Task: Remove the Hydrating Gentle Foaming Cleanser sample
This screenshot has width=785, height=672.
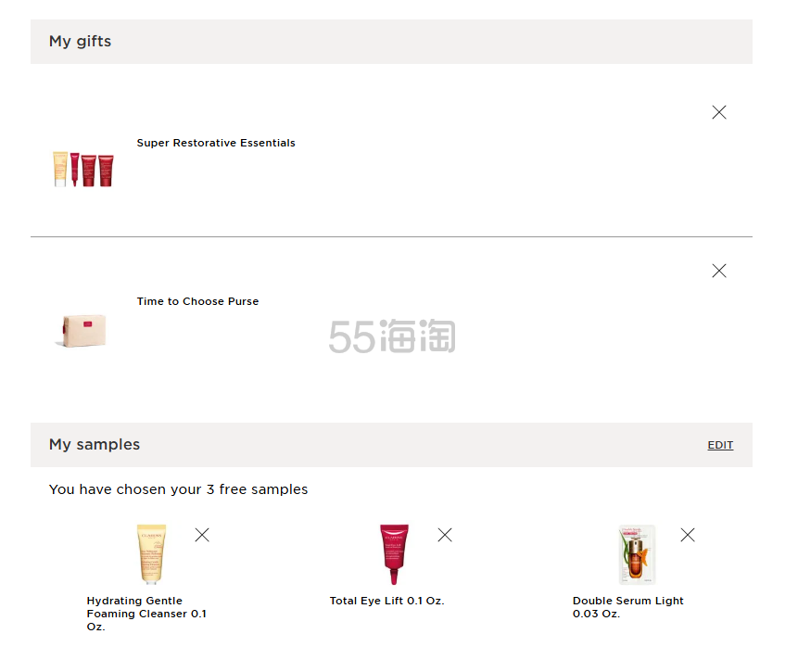Action: [202, 535]
